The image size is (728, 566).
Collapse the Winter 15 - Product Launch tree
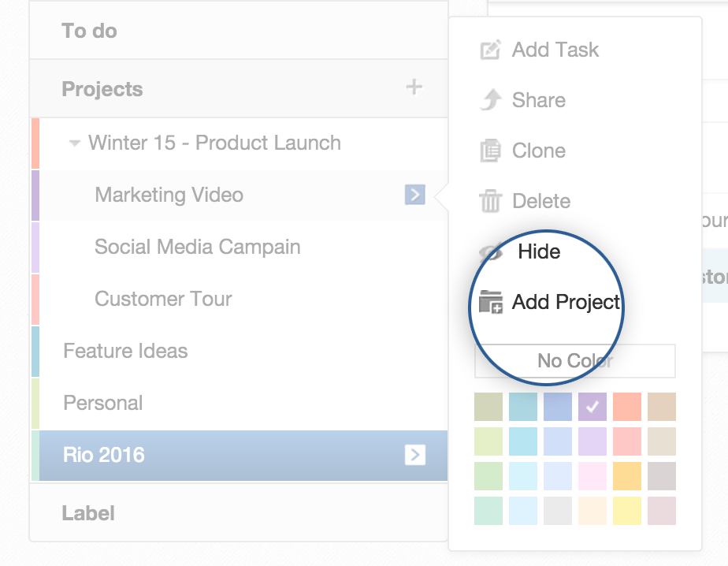click(75, 143)
